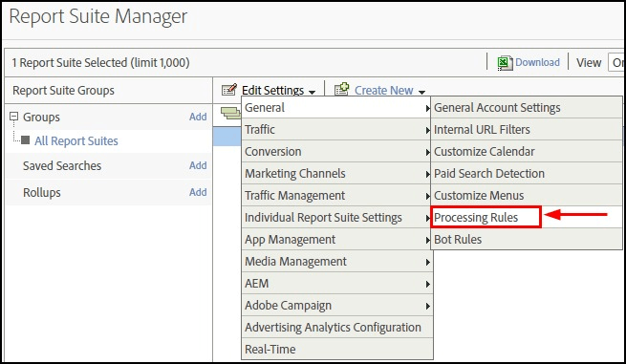Click Add next to Saved Searches

click(198, 165)
